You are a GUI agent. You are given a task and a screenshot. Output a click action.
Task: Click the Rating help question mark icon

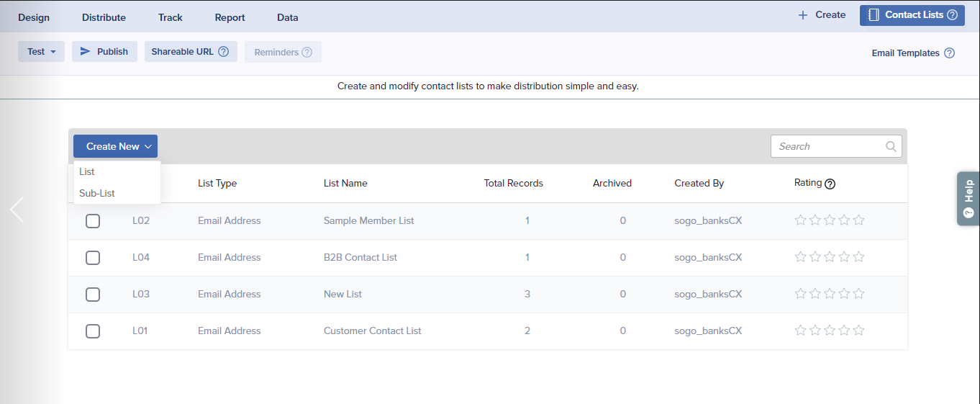point(830,184)
